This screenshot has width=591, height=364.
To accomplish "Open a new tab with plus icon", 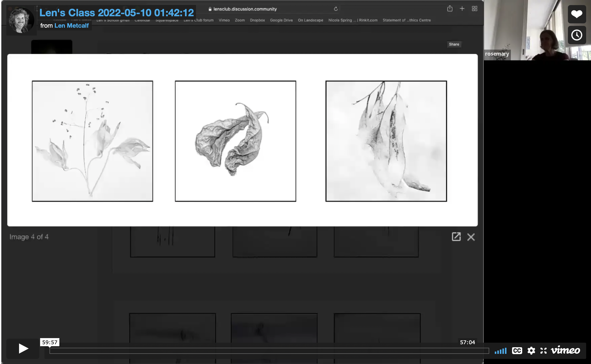I will click(462, 9).
